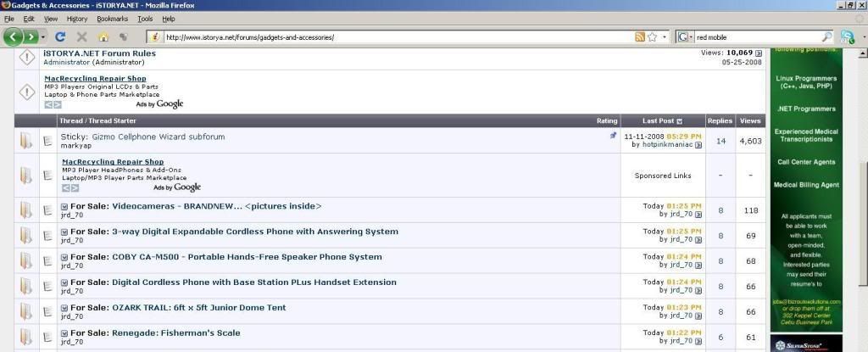Click the 4,603 views count
This screenshot has height=352, width=868.
point(750,142)
